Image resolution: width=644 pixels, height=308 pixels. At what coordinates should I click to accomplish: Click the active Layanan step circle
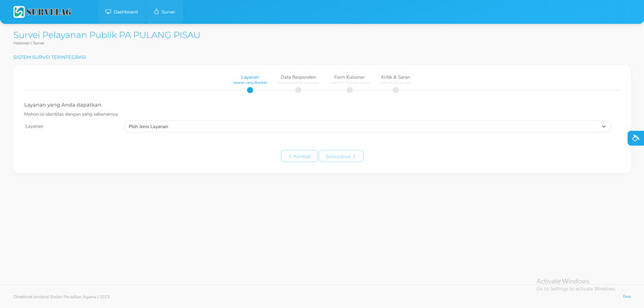pyautogui.click(x=250, y=90)
